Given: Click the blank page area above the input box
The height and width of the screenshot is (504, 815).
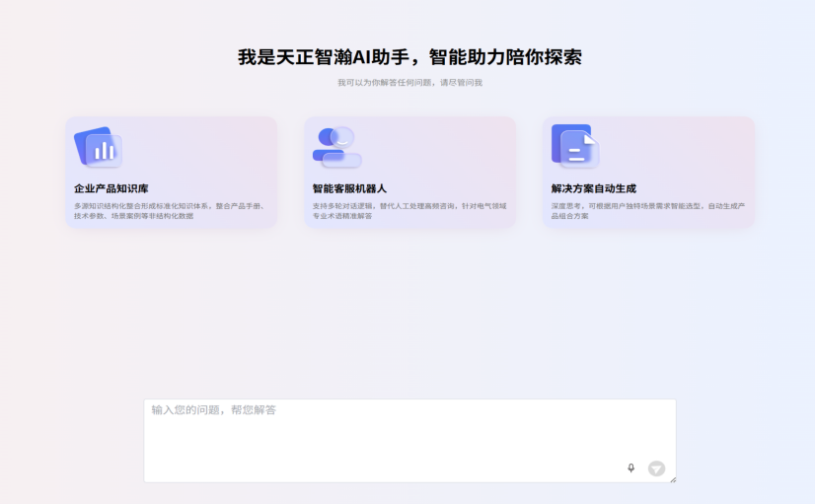Looking at the screenshot, I should pyautogui.click(x=407, y=316).
